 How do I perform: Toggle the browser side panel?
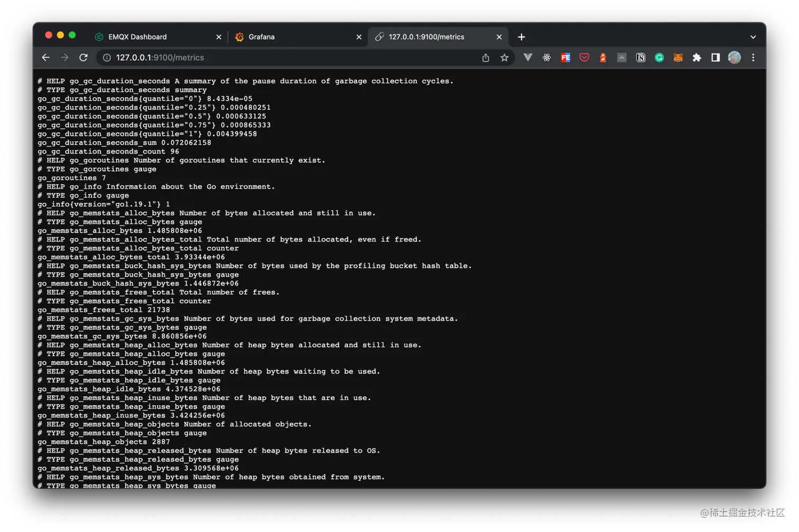click(715, 58)
